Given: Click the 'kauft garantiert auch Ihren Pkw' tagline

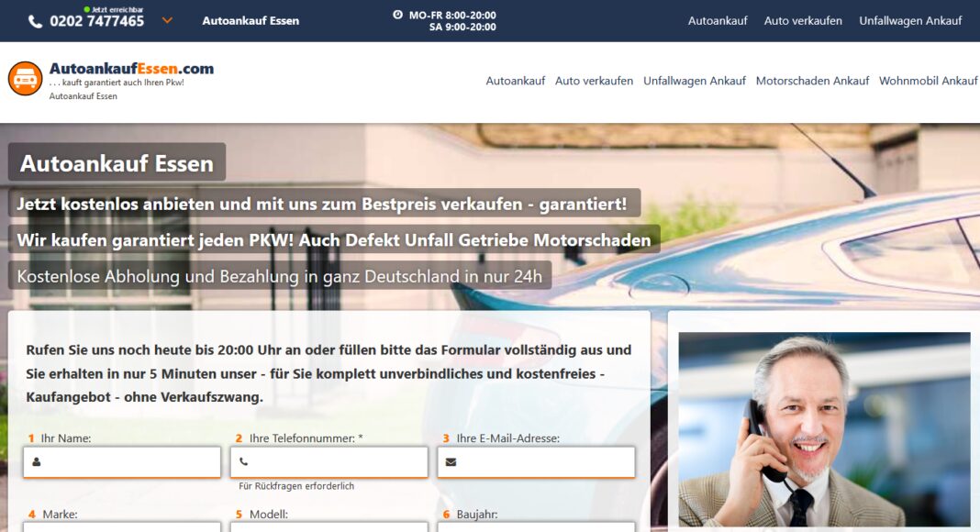Looking at the screenshot, I should point(117,83).
